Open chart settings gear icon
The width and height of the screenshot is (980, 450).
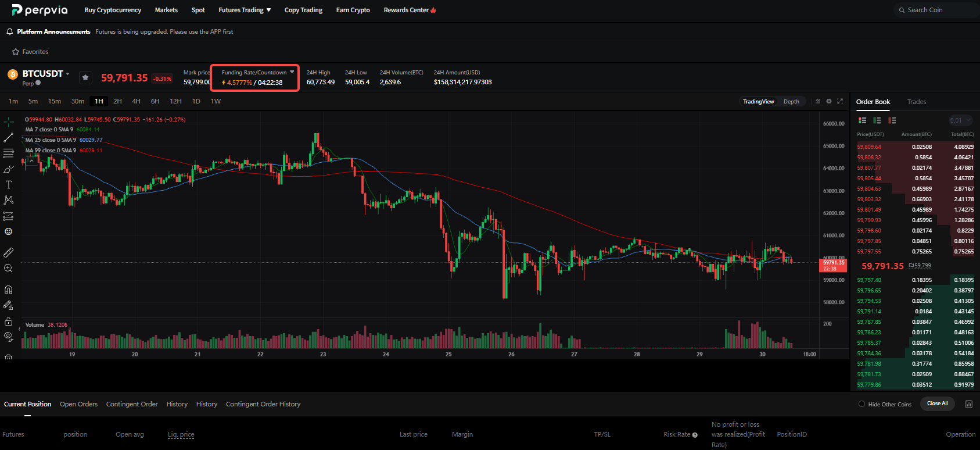coord(829,101)
